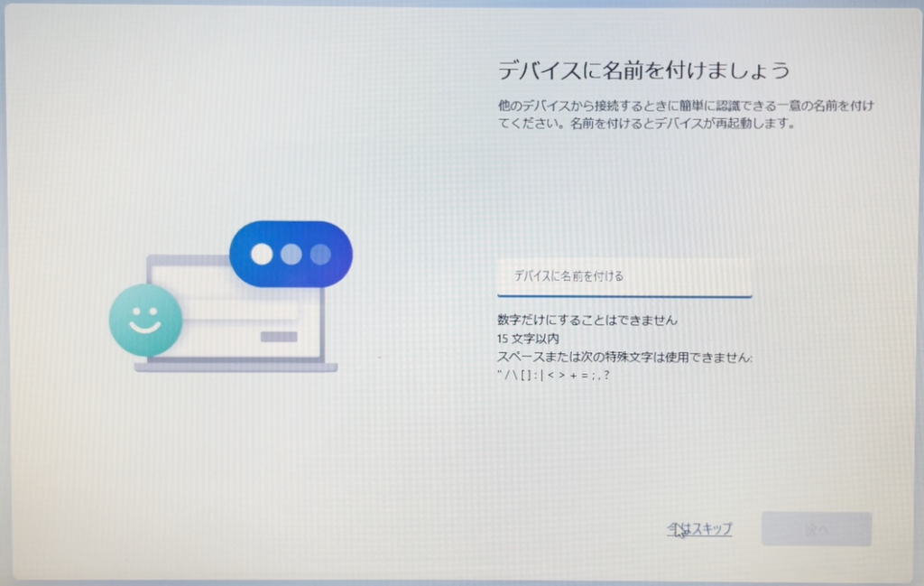
Task: Click the laptop illustration
Action: [x=236, y=313]
